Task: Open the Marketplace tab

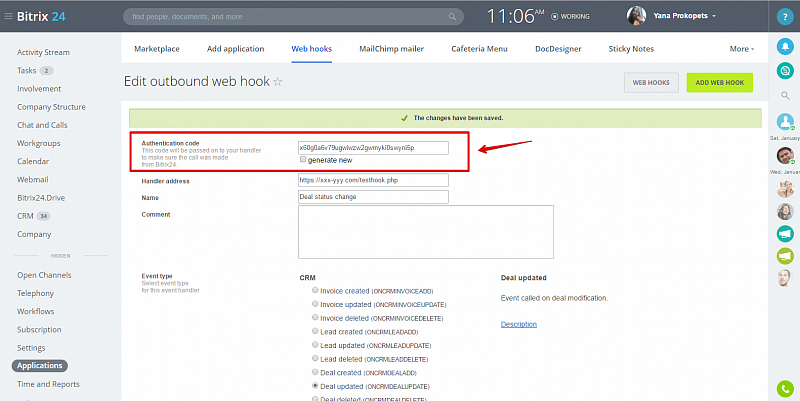Action: pyautogui.click(x=157, y=49)
